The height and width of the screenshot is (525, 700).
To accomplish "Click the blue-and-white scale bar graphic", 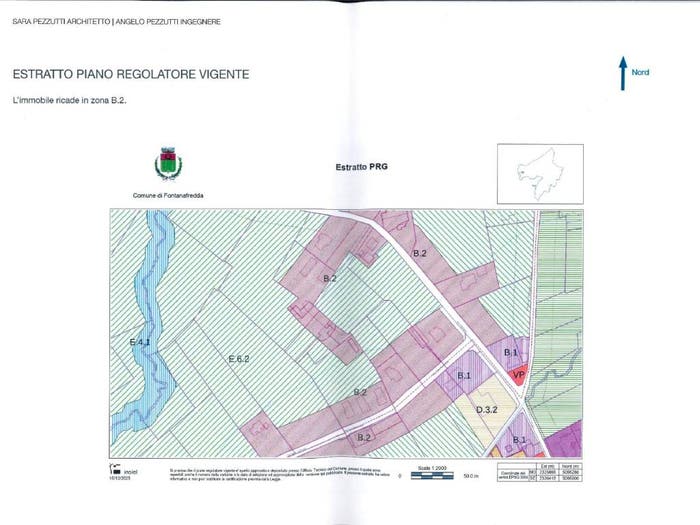I will coord(432,475).
